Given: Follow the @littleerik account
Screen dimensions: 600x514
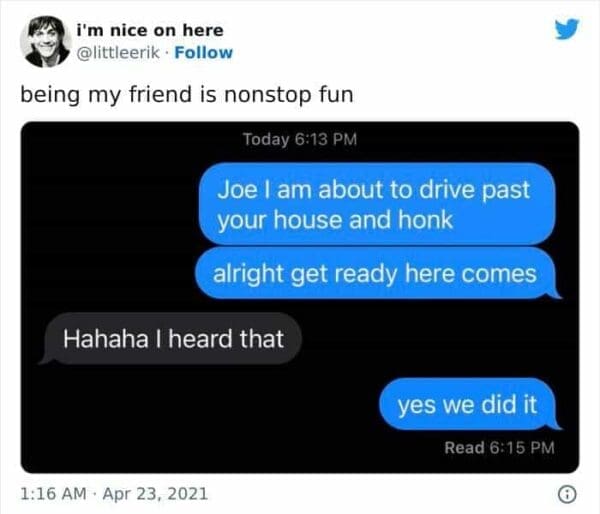Looking at the screenshot, I should click(x=203, y=53).
